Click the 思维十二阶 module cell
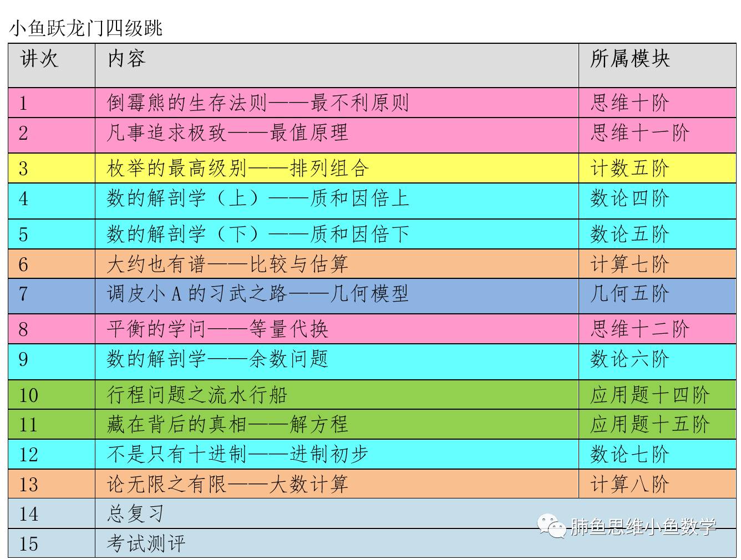 657,329
